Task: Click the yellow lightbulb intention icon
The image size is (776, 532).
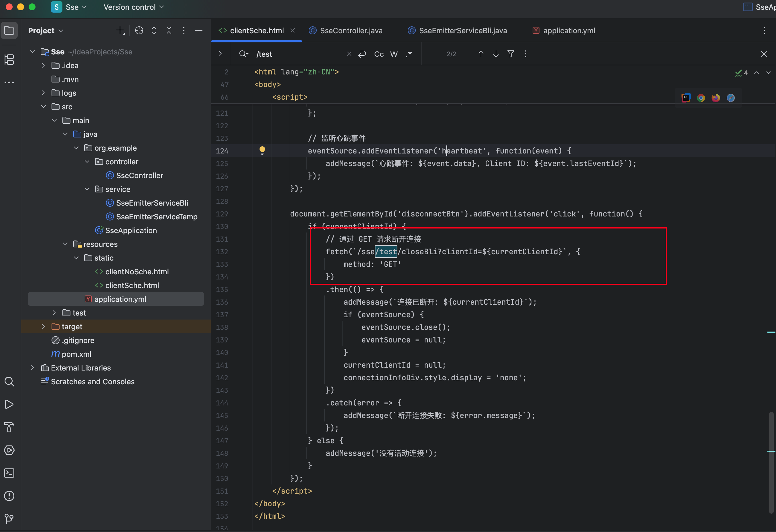Action: pos(262,150)
